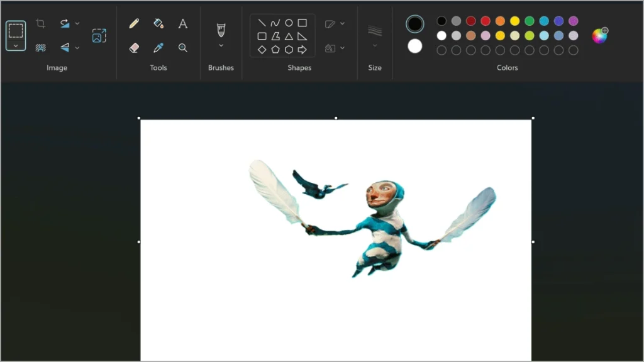The width and height of the screenshot is (644, 362).
Task: Click the Remove background image icon
Action: 40,48
